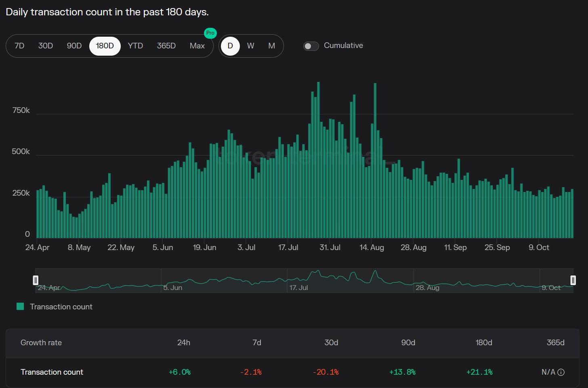Click the Transaction count legend swatch
Viewport: 588px width, 388px height.
[20, 307]
